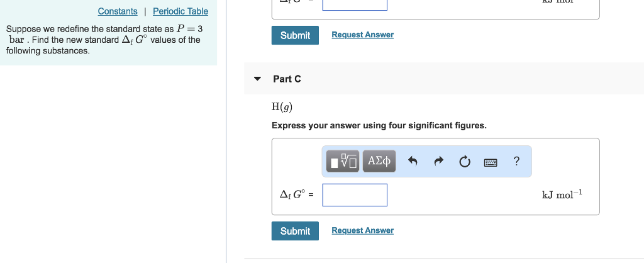Submit the Part C answer for H(g)

295,231
